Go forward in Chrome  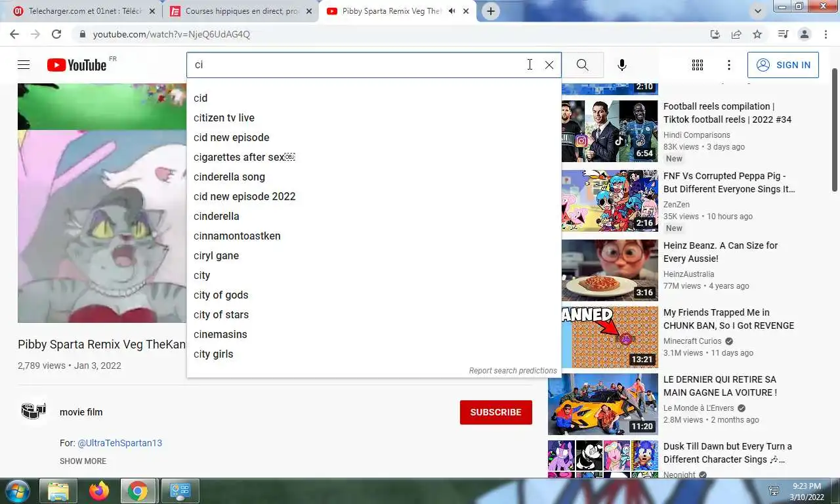35,34
